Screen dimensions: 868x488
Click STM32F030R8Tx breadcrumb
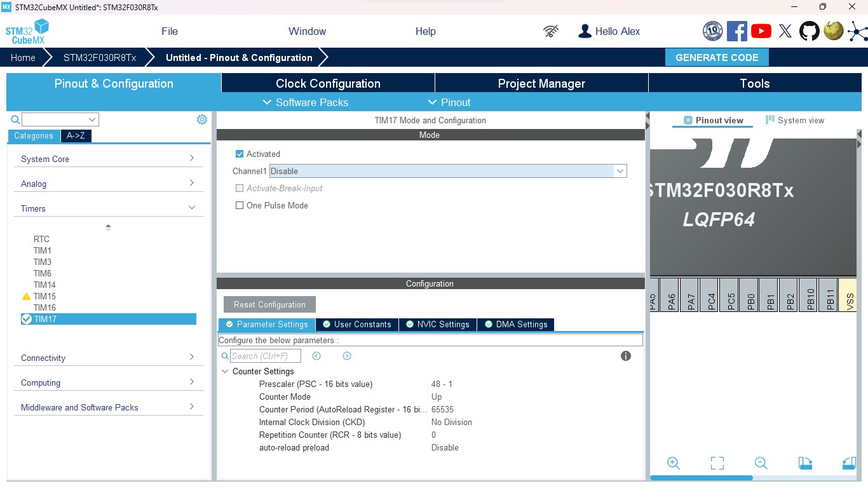coord(100,57)
